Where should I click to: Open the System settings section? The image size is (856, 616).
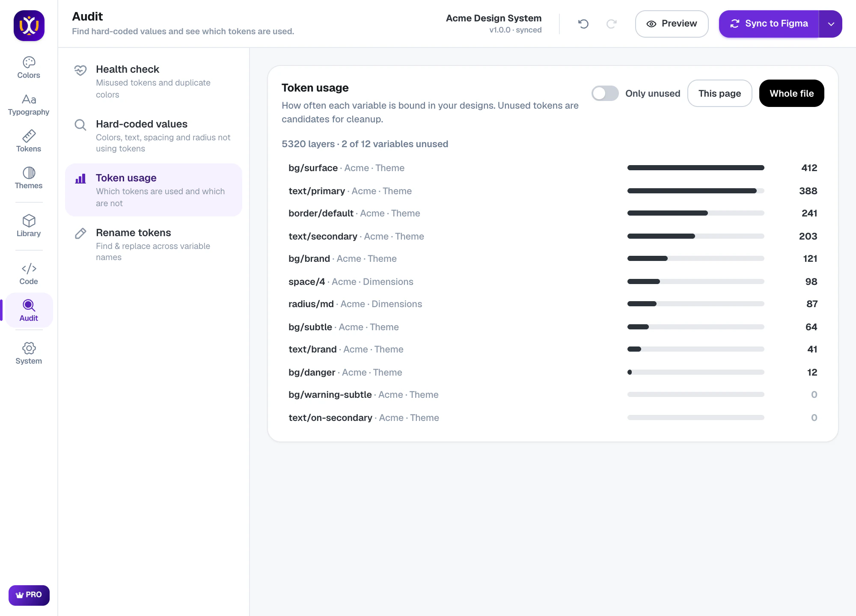[29, 353]
